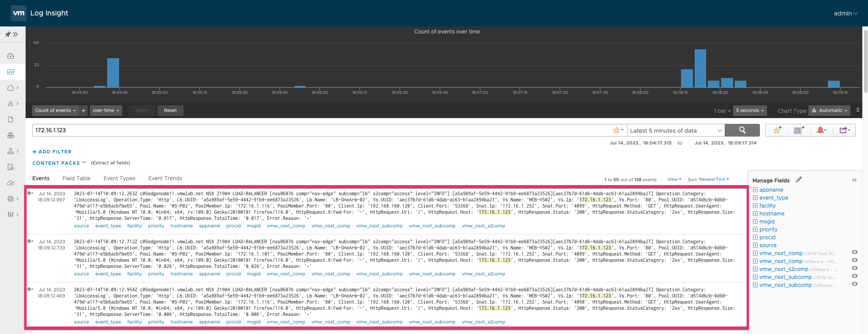Expand the event_type field
This screenshot has height=334, width=868.
[755, 198]
